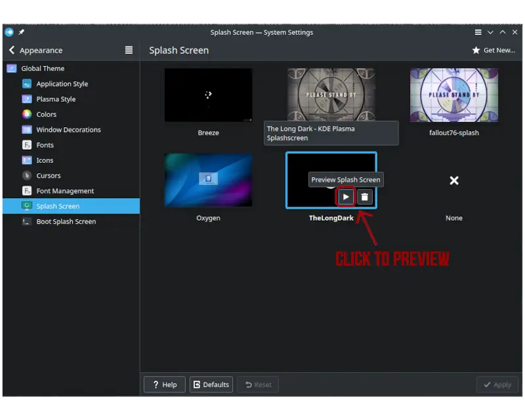
Task: Open the Cursors settings page
Action: [49, 176]
